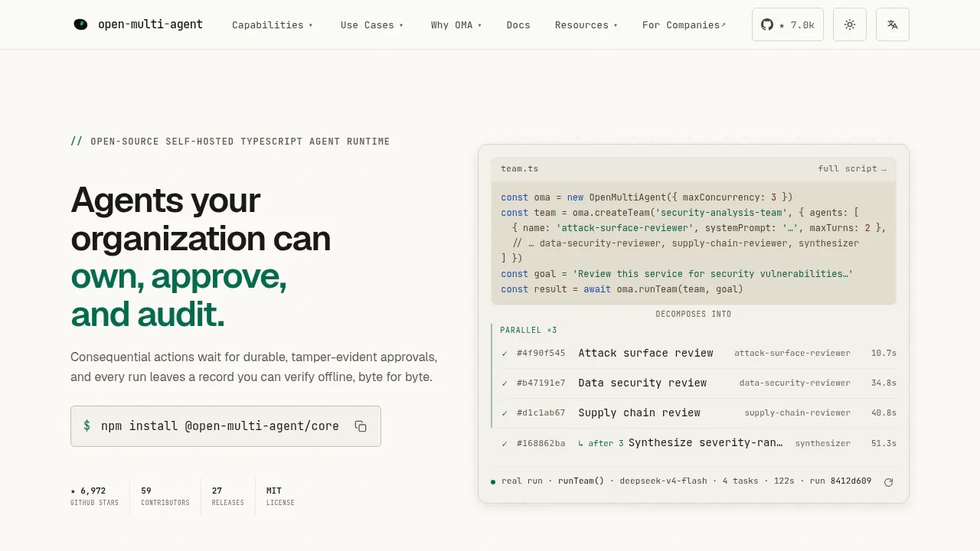Toggle the light/dark theme sun icon
980x551 pixels.
tap(850, 24)
